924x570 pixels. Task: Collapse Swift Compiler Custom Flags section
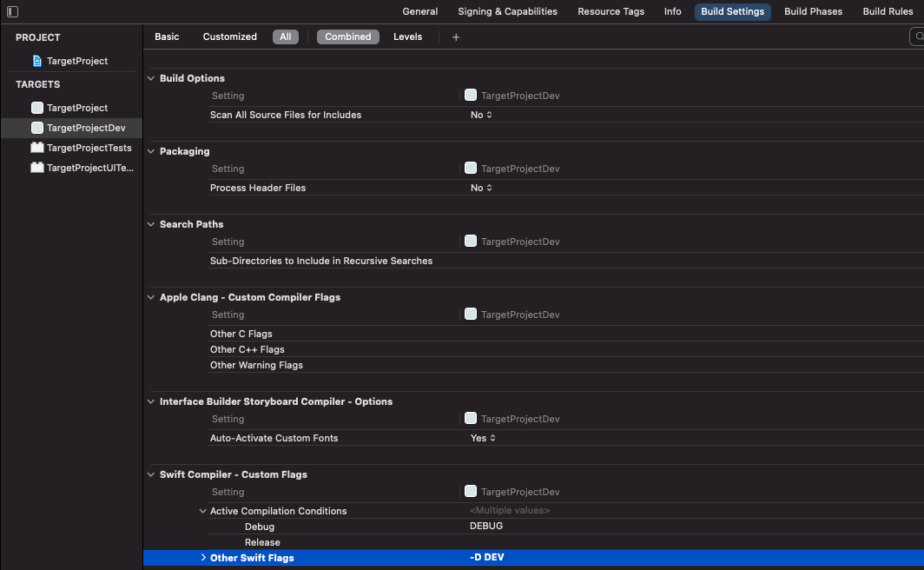pos(151,474)
